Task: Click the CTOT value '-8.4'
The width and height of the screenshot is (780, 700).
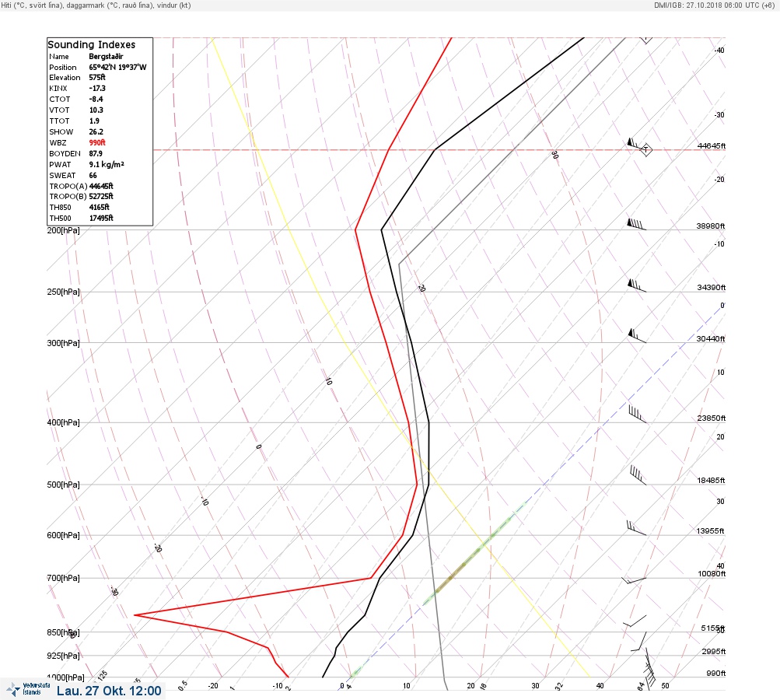Action: (96, 100)
